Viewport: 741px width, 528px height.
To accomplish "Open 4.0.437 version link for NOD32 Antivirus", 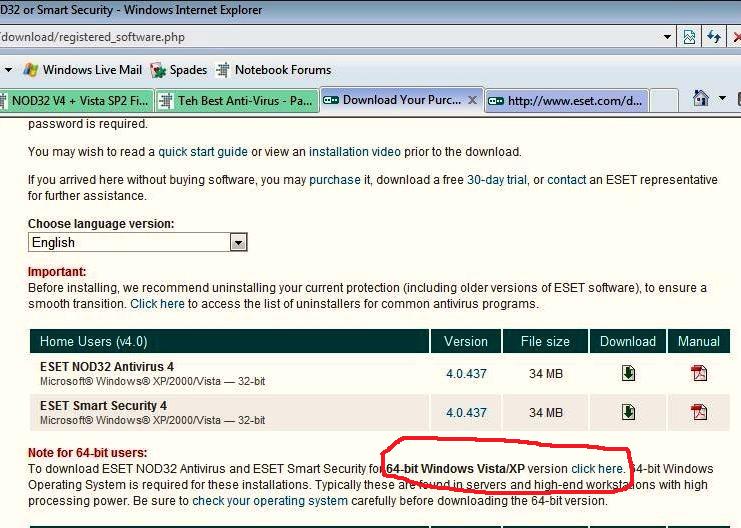I will pyautogui.click(x=466, y=374).
